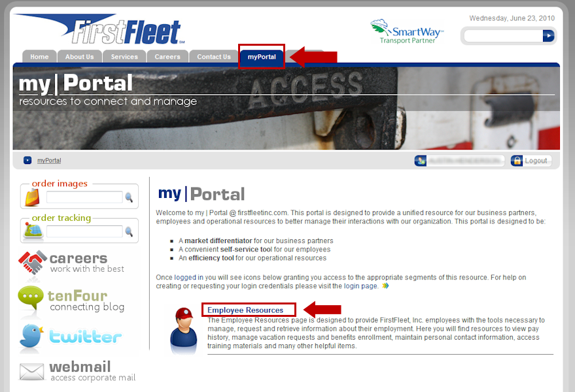575x392 pixels.
Task: Click the order tracking magnifier icon
Action: tap(129, 231)
